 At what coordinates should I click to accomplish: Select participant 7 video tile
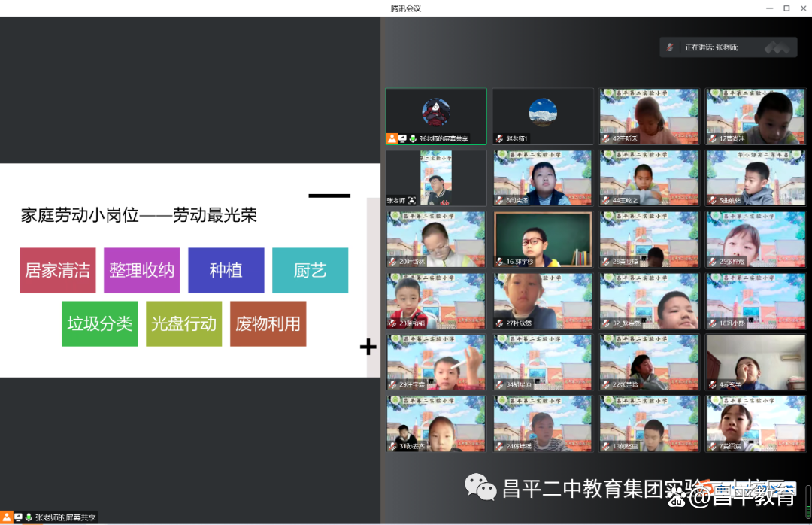pos(756,423)
